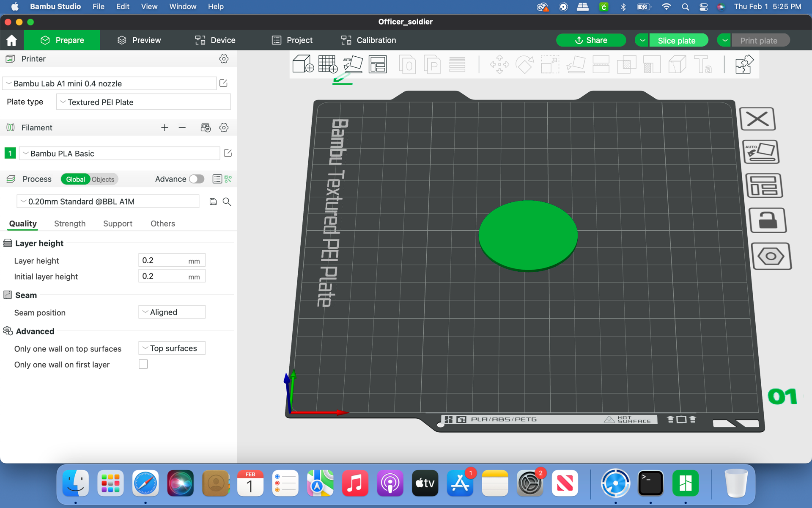Screen dimensions: 812x508
Task: Open the Seam position dropdown
Action: click(x=172, y=312)
